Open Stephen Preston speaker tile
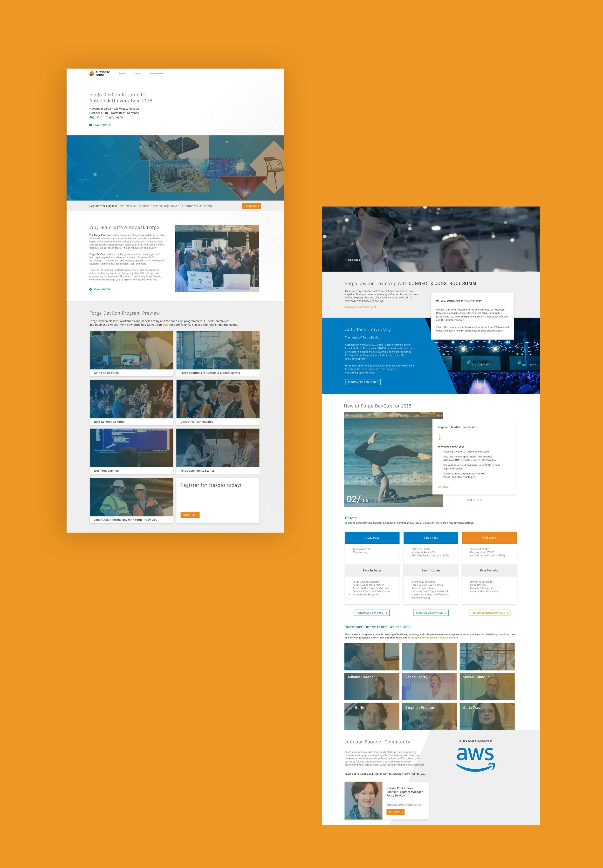This screenshot has height=868, width=603. click(430, 716)
